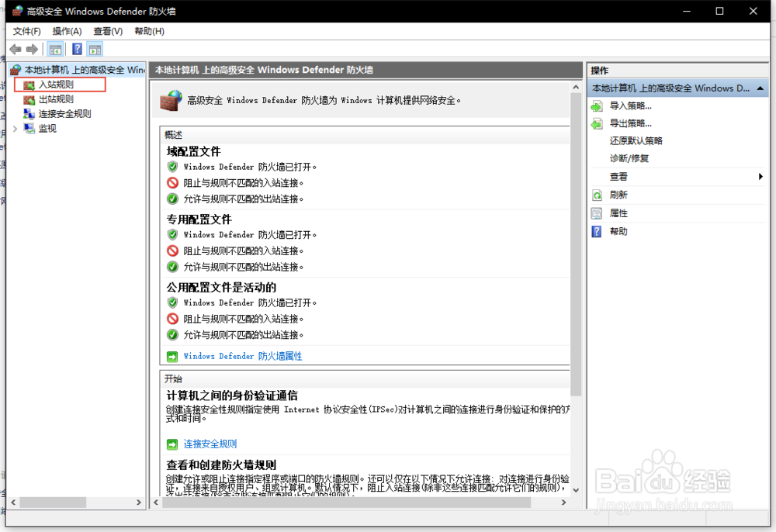Click the 入站规则 firewall icon
The height and width of the screenshot is (532, 776).
point(29,85)
